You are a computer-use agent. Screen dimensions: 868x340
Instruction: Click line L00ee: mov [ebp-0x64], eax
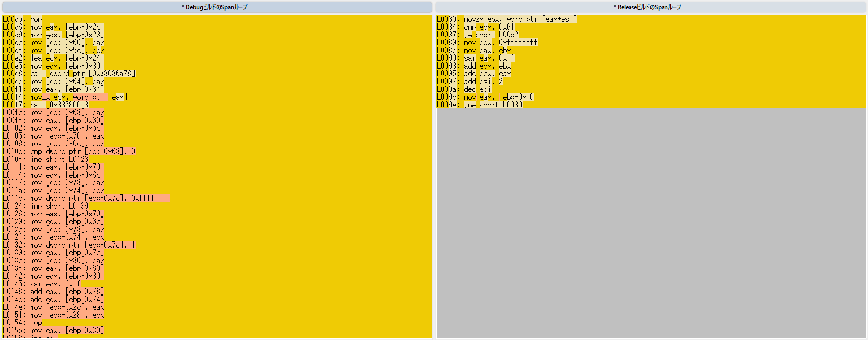point(53,82)
